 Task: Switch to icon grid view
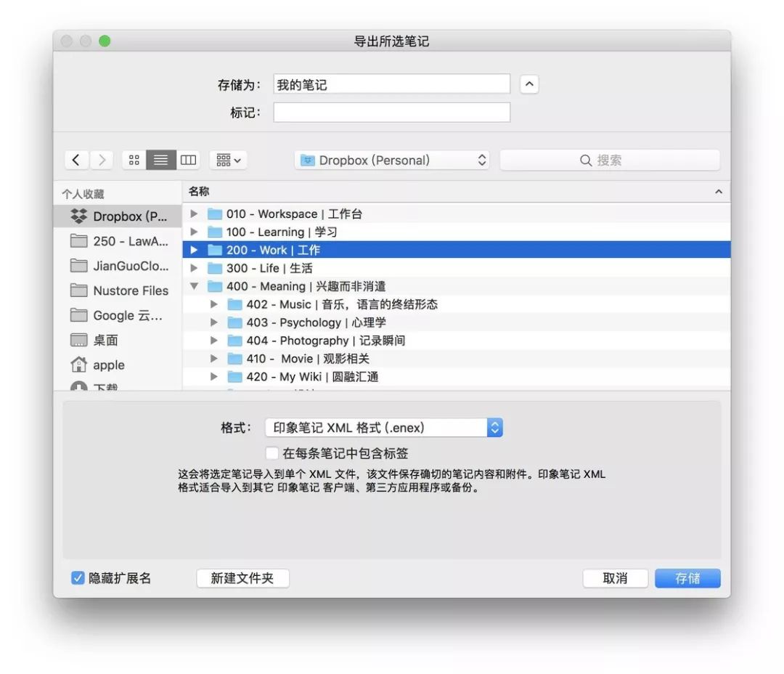[x=134, y=160]
